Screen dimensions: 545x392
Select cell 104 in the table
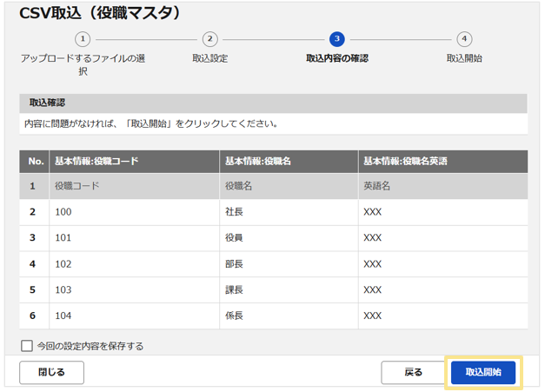[x=134, y=316]
